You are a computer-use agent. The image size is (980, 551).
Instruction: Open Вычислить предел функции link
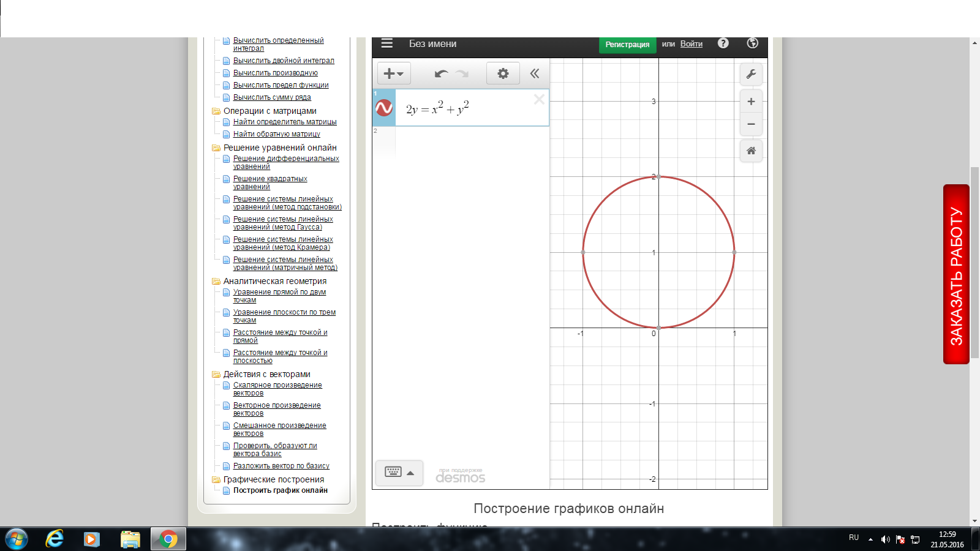[281, 85]
